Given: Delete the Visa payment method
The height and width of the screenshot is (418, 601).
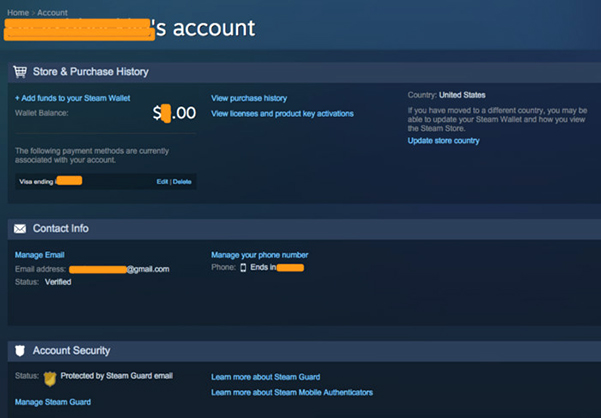Looking at the screenshot, I should pyautogui.click(x=182, y=182).
